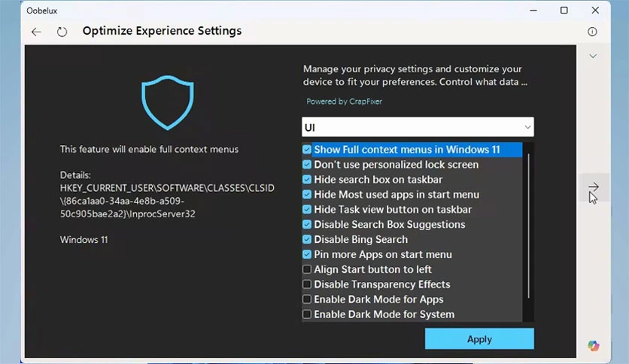This screenshot has width=629, height=364.
Task: Click the options list vertical scrollbar
Action: (528, 226)
